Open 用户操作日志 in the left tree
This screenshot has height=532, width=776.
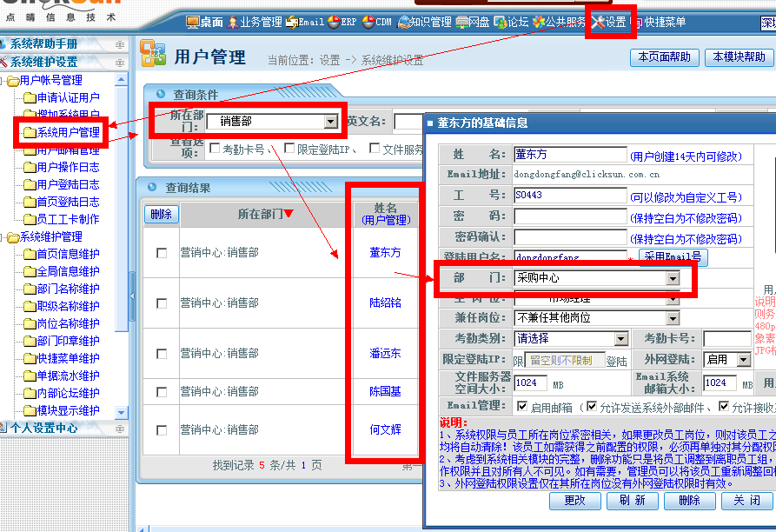coord(67,167)
